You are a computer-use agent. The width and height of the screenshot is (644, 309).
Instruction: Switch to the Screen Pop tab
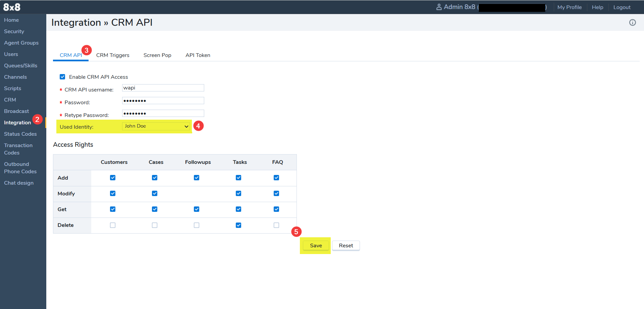point(157,55)
